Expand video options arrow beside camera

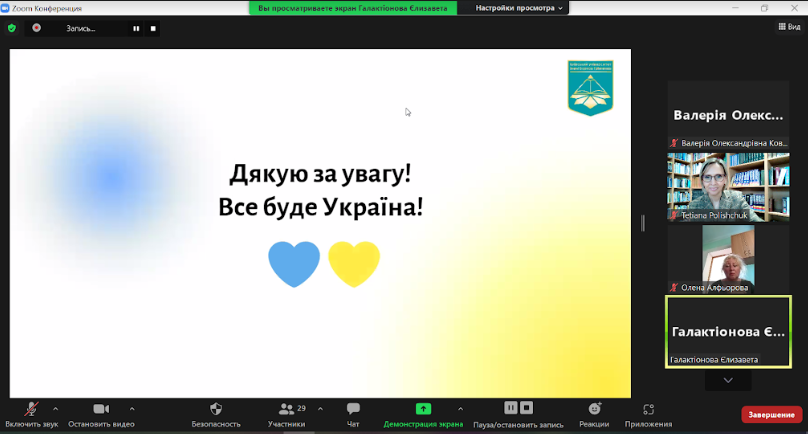pyautogui.click(x=132, y=408)
